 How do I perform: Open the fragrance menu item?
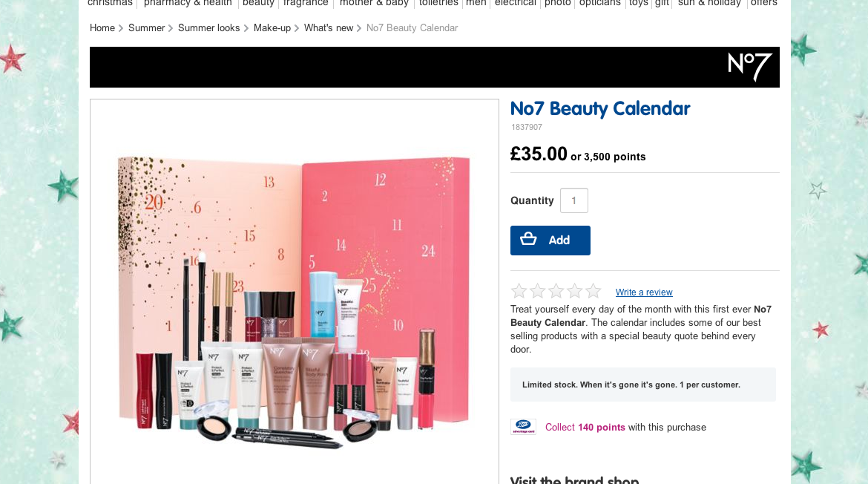[x=306, y=3]
